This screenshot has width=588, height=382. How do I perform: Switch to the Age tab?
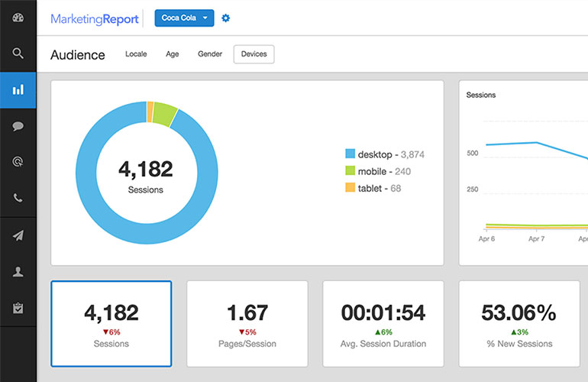172,54
